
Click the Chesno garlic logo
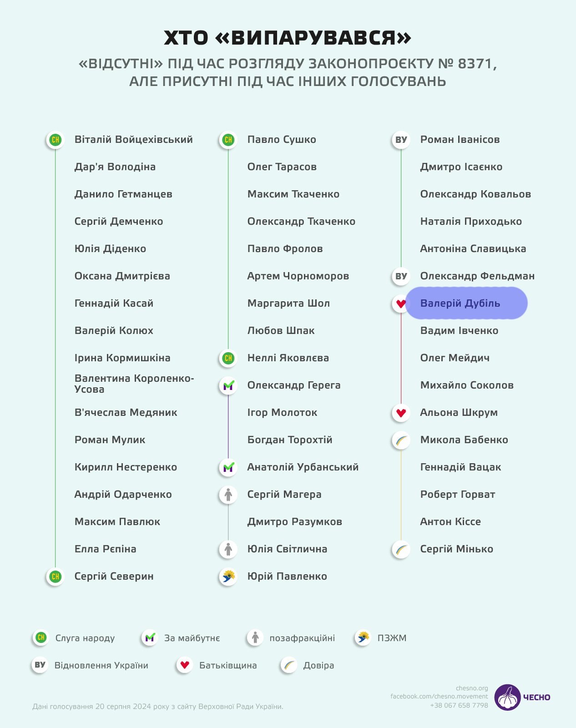coord(507,697)
